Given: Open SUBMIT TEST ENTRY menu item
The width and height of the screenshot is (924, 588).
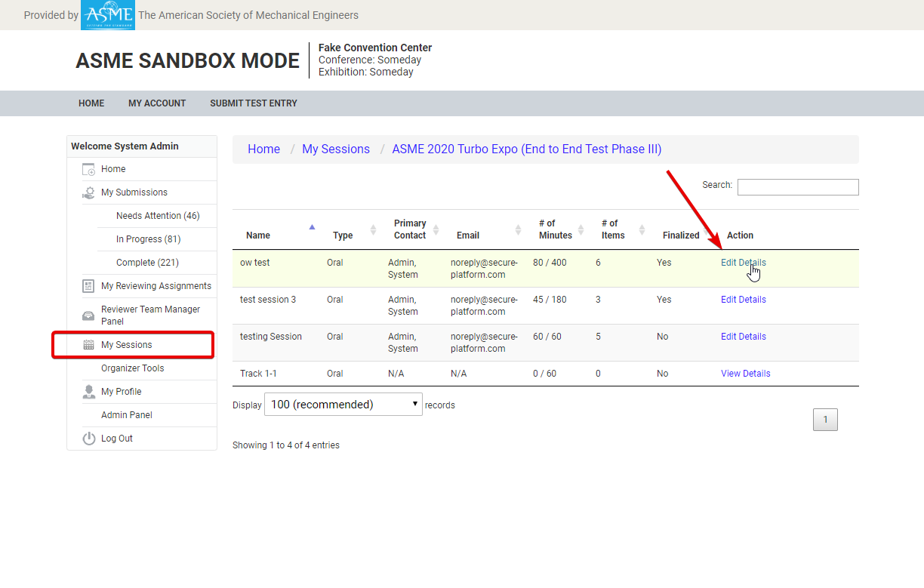Looking at the screenshot, I should [254, 103].
